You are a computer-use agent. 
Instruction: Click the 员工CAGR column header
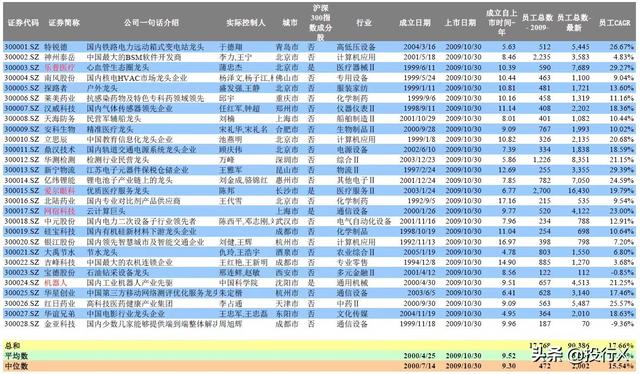(615, 23)
